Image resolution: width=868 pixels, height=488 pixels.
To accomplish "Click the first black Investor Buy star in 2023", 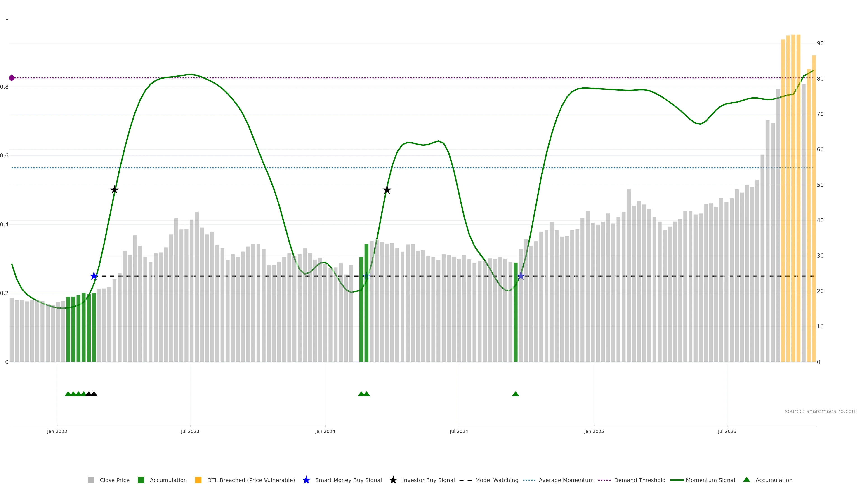I will click(114, 190).
